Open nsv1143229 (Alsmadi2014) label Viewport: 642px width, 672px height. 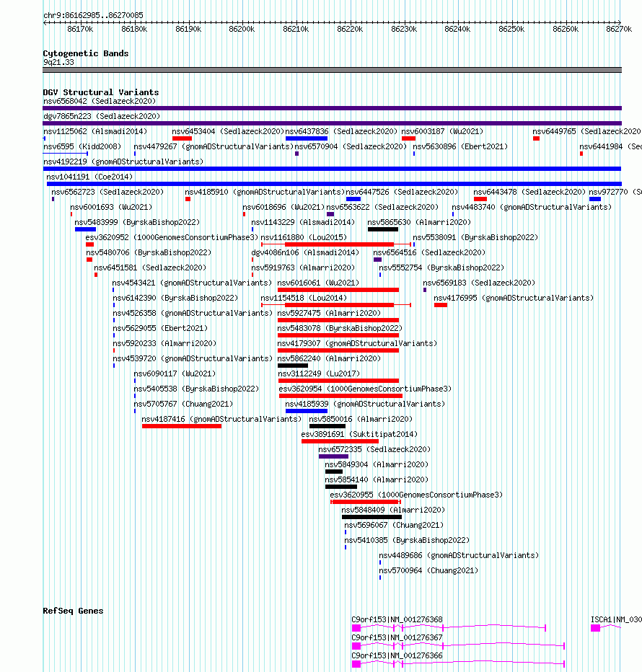tap(303, 222)
